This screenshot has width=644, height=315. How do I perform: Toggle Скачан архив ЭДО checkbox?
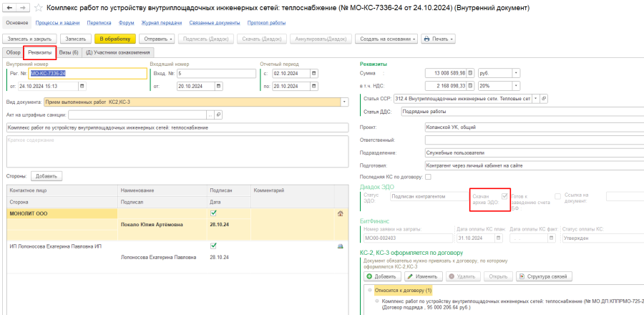504,195
